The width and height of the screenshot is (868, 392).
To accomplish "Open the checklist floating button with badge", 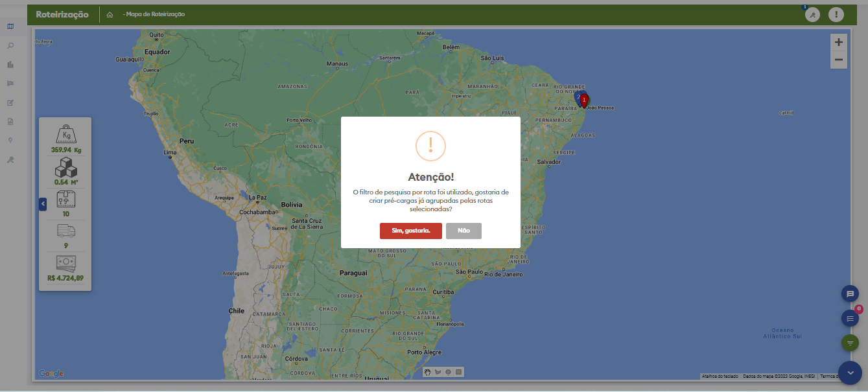I will [850, 318].
